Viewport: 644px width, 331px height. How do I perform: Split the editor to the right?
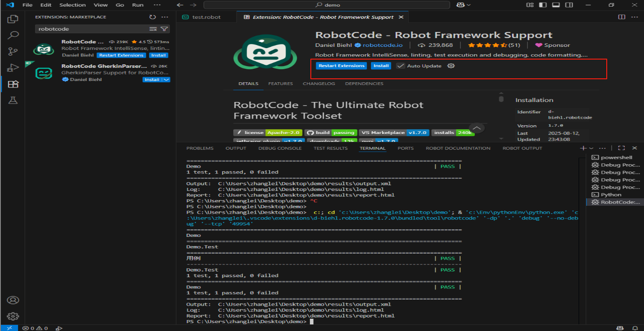coord(621,17)
